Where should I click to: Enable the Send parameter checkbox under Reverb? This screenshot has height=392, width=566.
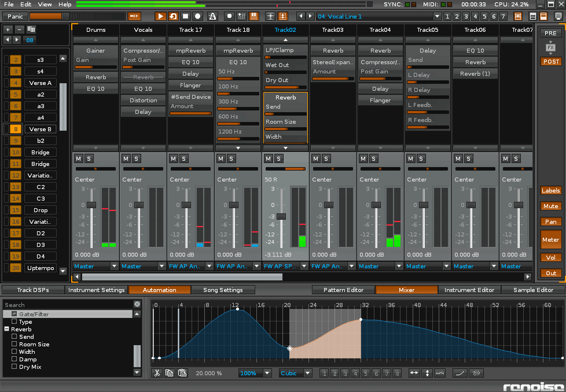click(x=14, y=336)
